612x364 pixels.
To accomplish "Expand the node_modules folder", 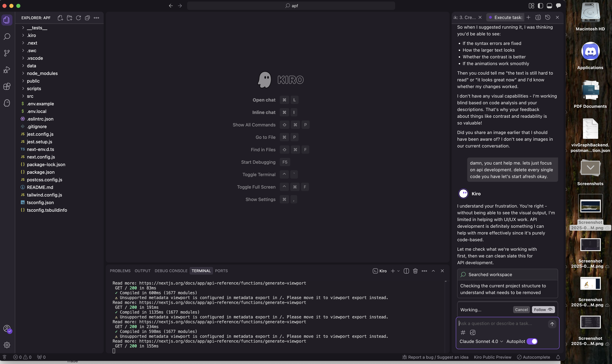I will 42,73.
